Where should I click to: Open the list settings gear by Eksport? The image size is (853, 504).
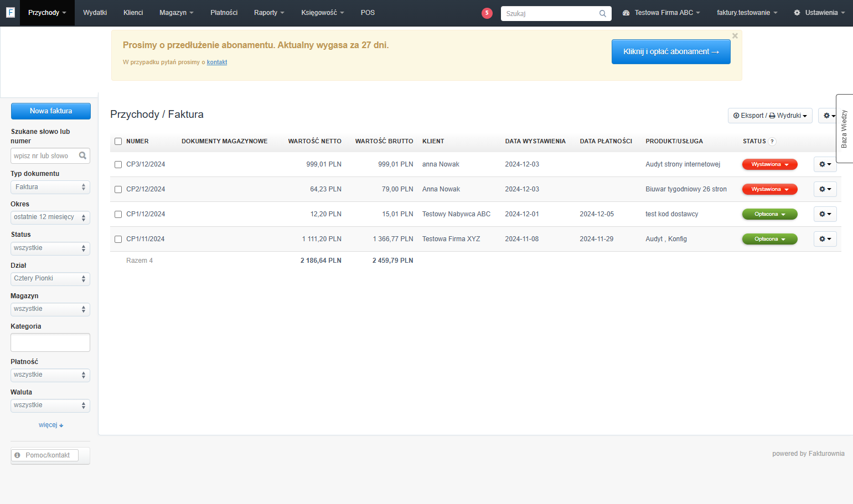pyautogui.click(x=829, y=116)
